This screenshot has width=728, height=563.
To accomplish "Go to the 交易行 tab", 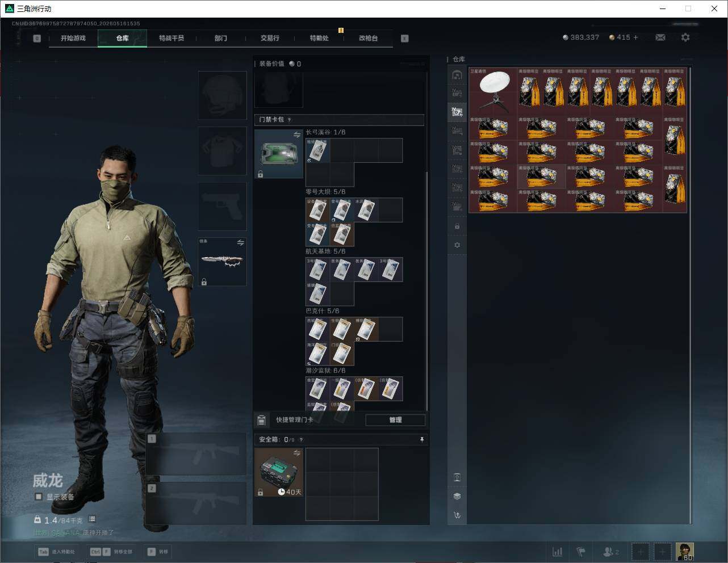I will 270,38.
